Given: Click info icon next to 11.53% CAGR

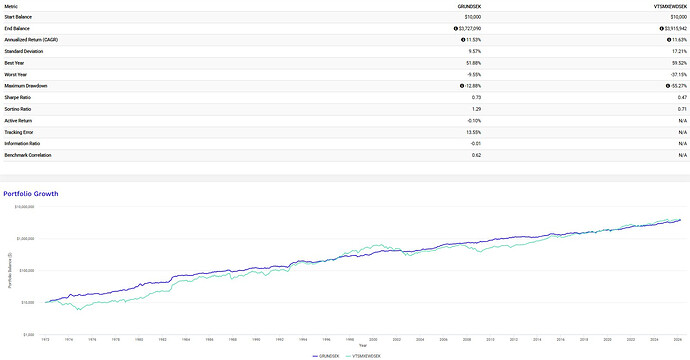Looking at the screenshot, I should pyautogui.click(x=463, y=40).
